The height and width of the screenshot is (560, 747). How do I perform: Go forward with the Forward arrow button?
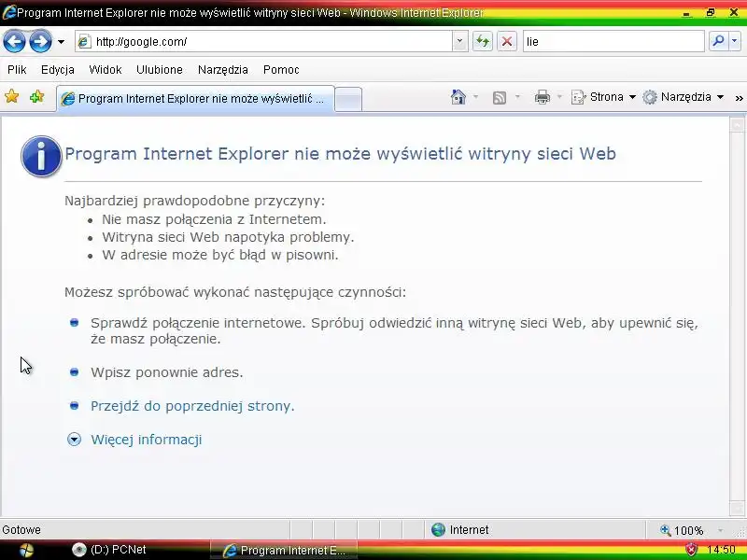(40, 41)
